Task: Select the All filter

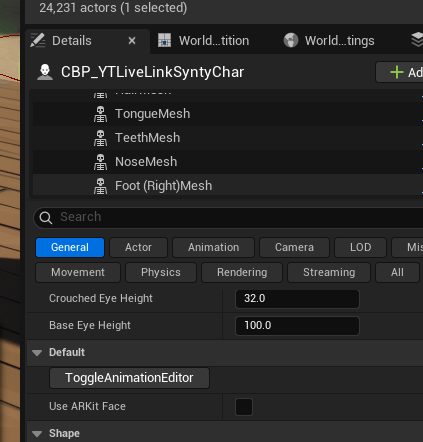Action: click(397, 272)
